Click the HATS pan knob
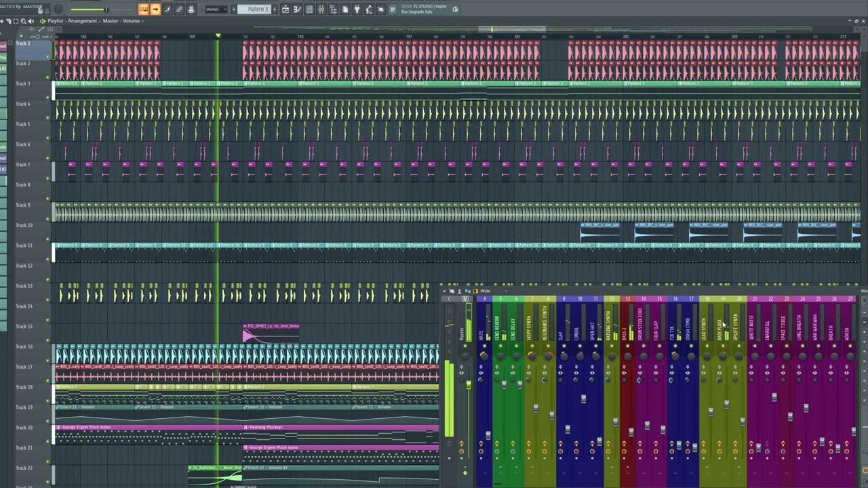Viewport: 868px width, 488px height. pyautogui.click(x=484, y=356)
